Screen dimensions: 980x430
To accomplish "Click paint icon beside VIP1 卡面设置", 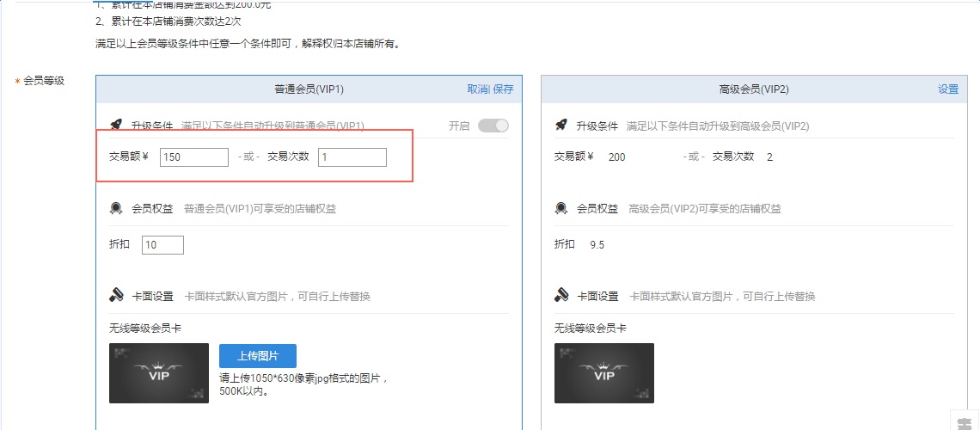I will [115, 296].
